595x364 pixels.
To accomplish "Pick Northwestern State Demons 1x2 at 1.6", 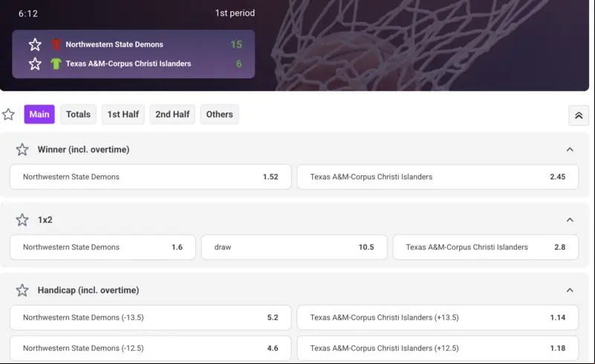I will coord(103,247).
